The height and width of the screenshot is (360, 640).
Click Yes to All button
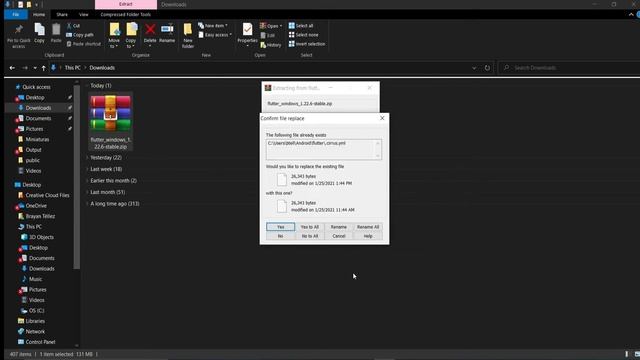click(309, 227)
